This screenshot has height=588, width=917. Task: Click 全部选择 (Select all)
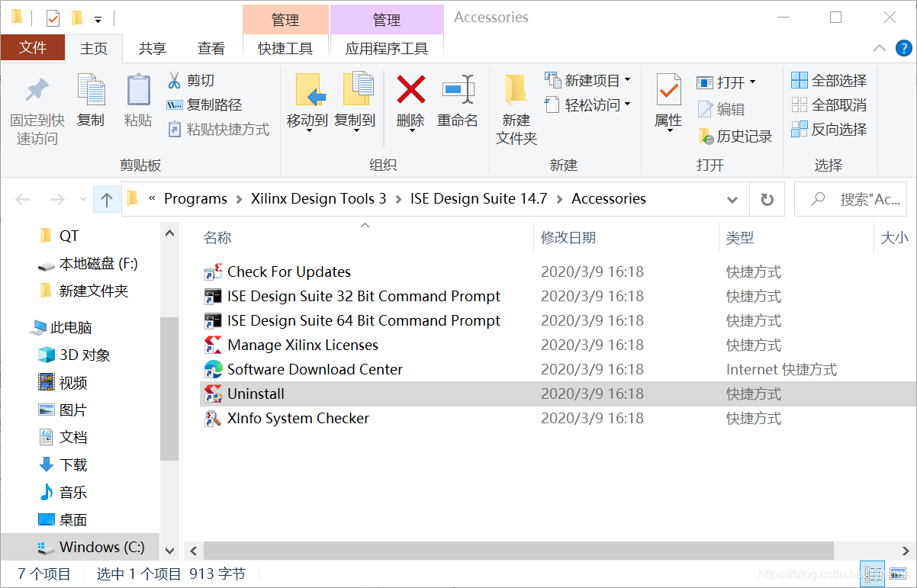(x=829, y=80)
